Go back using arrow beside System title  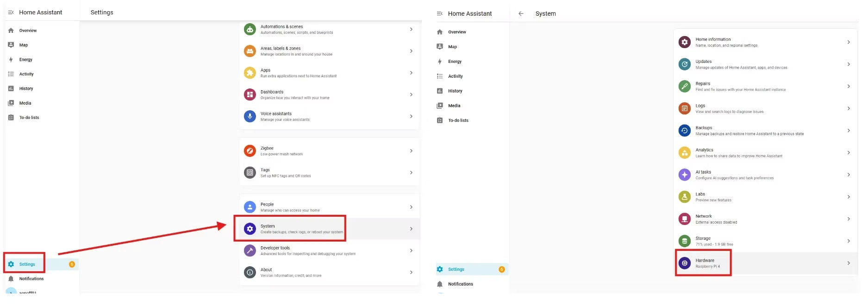[x=521, y=13]
